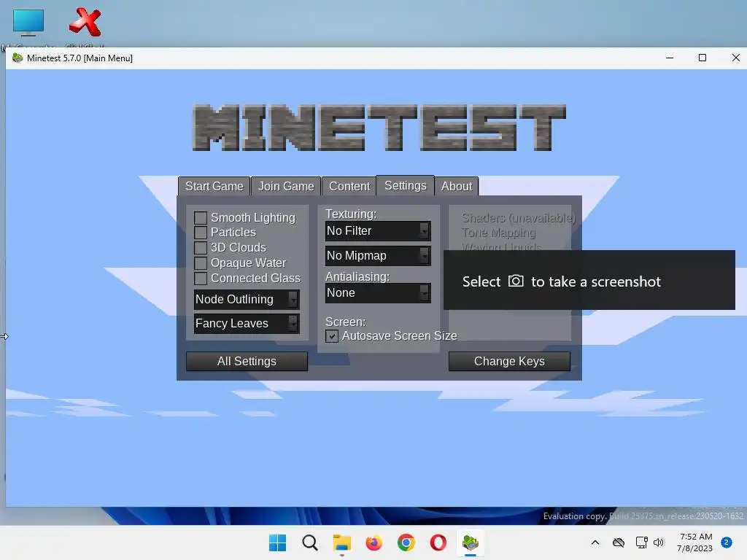Open the volume tray icon
The width and height of the screenshot is (747, 560).
coord(659,542)
